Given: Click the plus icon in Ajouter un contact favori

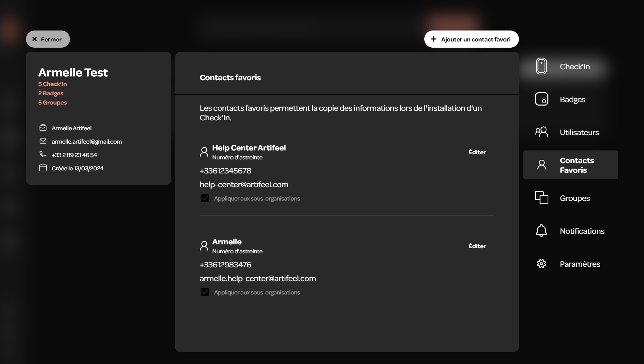Looking at the screenshot, I should tap(434, 39).
